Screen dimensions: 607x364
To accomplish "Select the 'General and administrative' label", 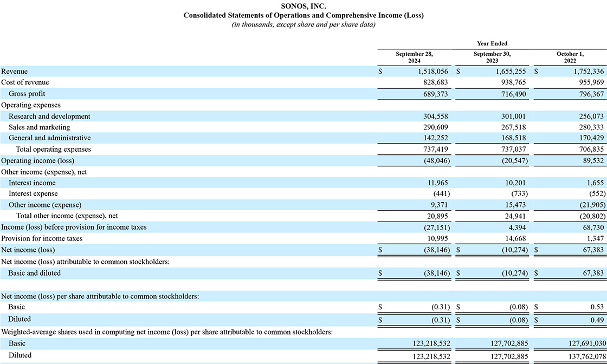I will (x=49, y=138).
